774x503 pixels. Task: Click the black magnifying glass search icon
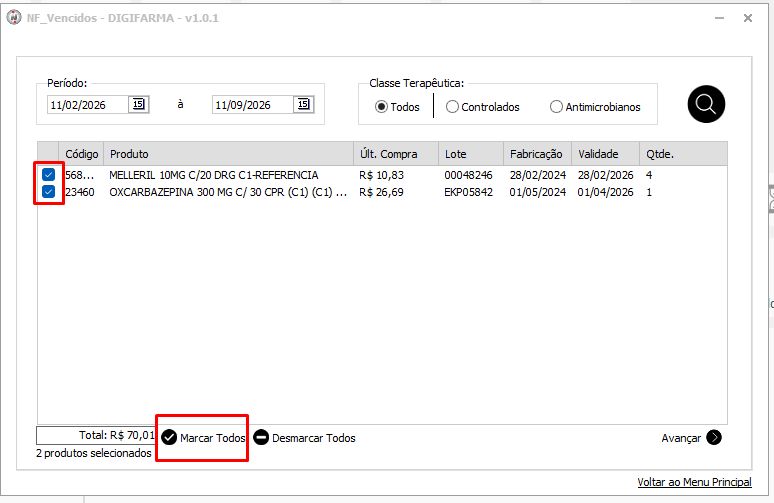(x=706, y=104)
